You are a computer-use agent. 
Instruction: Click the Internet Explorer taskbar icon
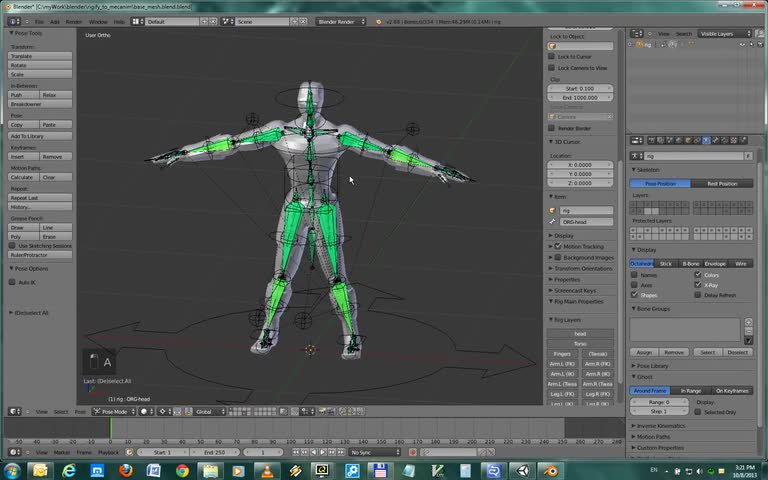point(71,470)
